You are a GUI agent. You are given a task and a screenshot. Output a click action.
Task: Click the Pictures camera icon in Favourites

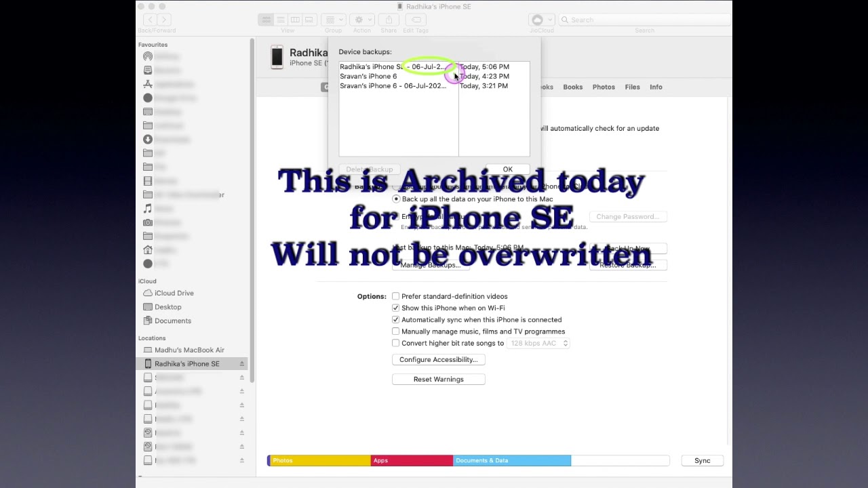[148, 222]
